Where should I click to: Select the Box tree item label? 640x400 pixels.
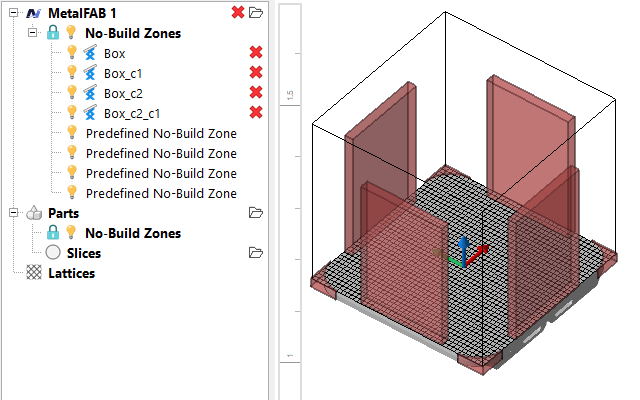(114, 53)
